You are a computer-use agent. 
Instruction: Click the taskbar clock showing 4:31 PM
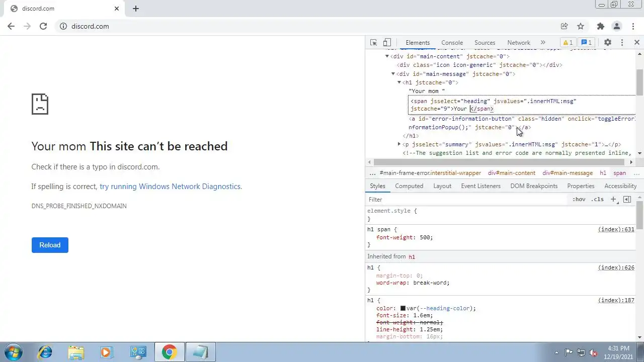(618, 352)
